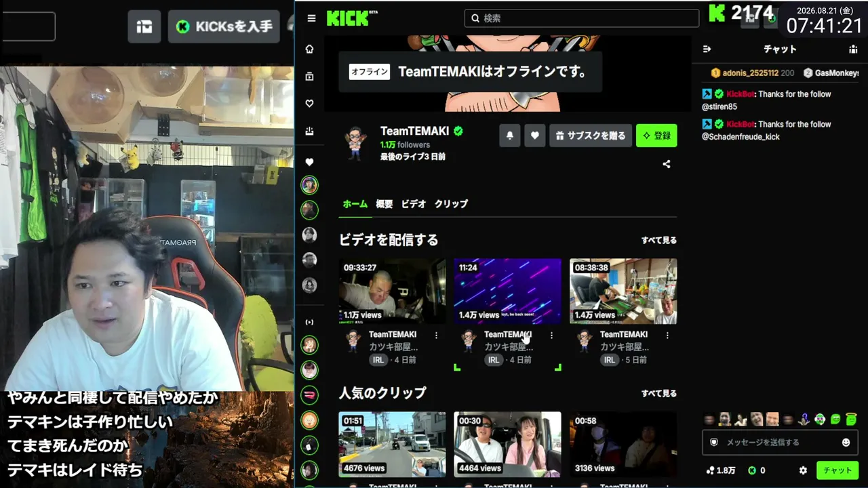Click the verified badge next to TeamTEMAKI
868x488 pixels.
coord(458,131)
